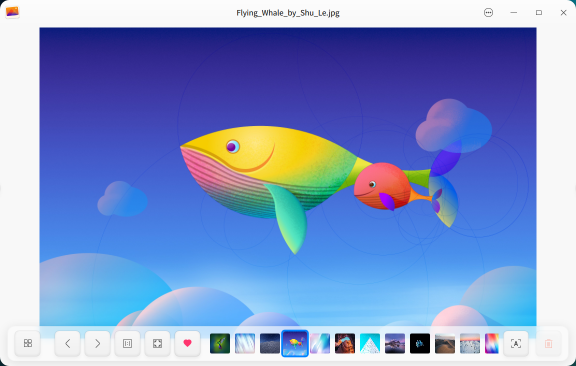Select the colorful rainbow gradient thumbnail
The image size is (576, 366).
pos(492,343)
